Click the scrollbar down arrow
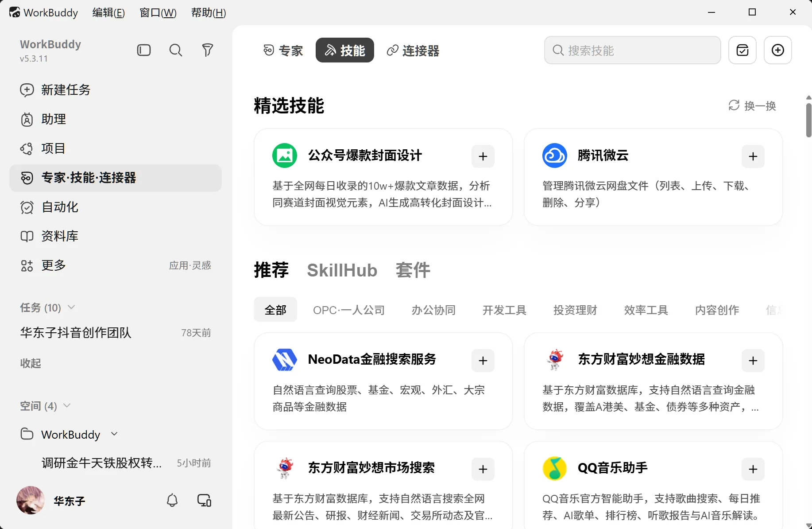 click(x=808, y=525)
